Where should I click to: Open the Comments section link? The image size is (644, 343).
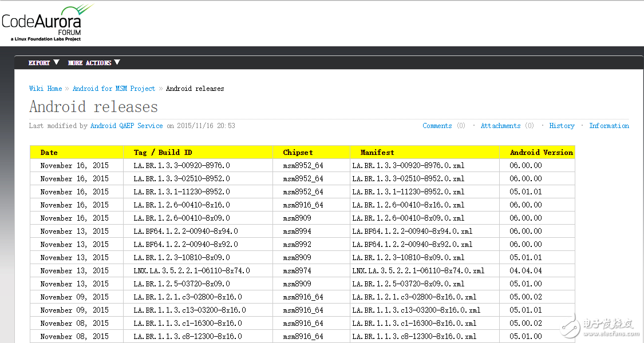click(437, 126)
